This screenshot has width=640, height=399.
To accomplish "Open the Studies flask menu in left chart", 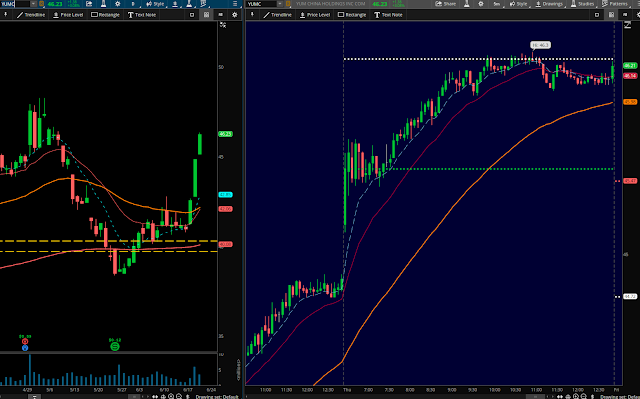I will [189, 4].
